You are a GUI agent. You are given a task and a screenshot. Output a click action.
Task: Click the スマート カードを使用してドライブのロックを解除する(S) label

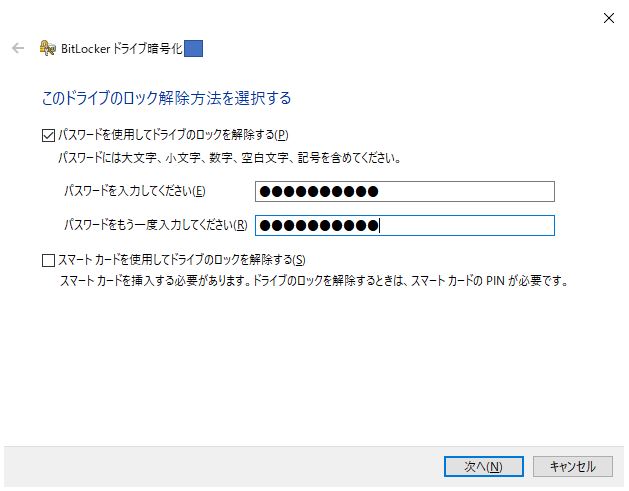click(182, 260)
